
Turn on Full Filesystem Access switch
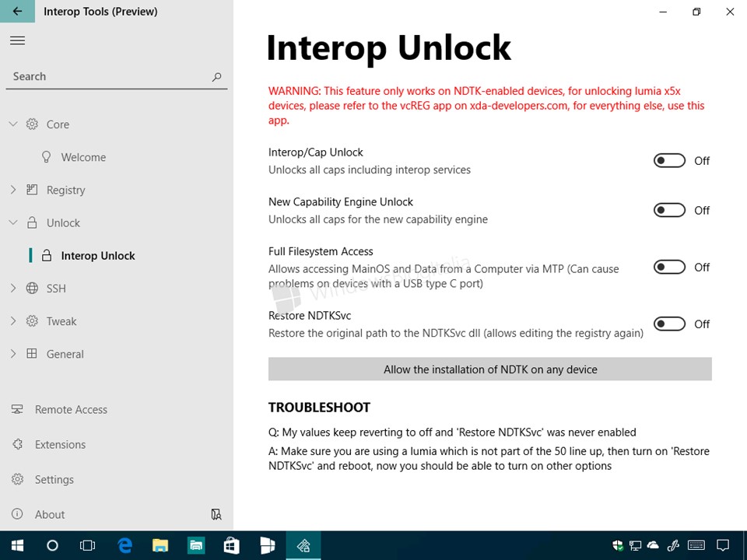[x=669, y=267]
